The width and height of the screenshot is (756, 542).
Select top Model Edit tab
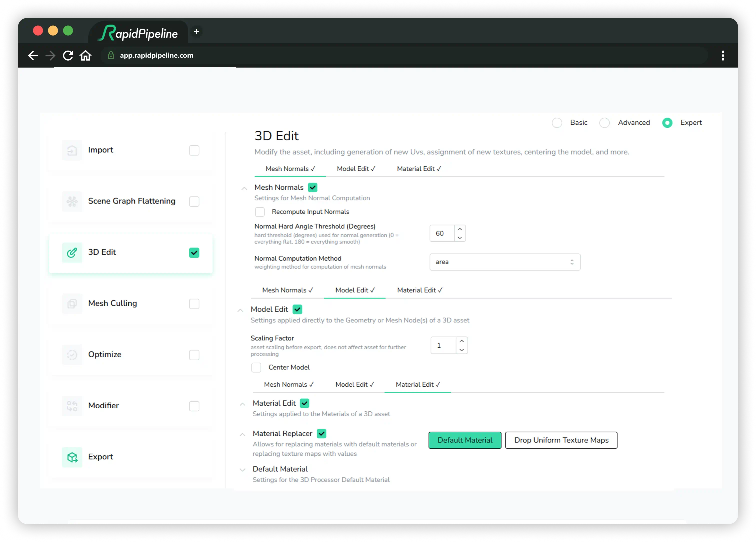click(x=356, y=169)
